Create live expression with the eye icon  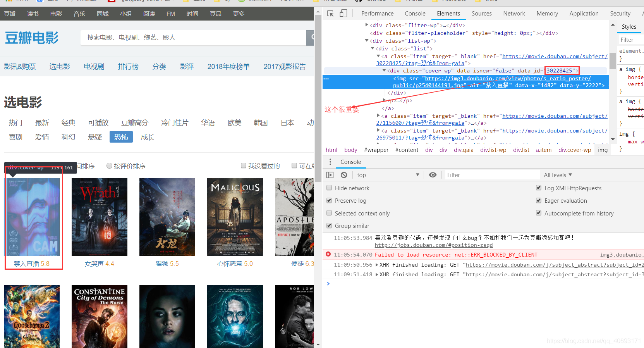433,175
